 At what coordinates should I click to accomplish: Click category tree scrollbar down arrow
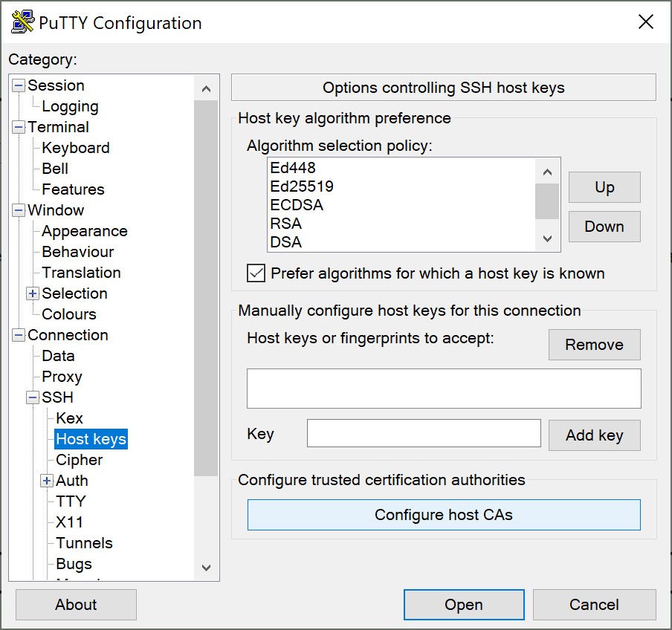[206, 568]
